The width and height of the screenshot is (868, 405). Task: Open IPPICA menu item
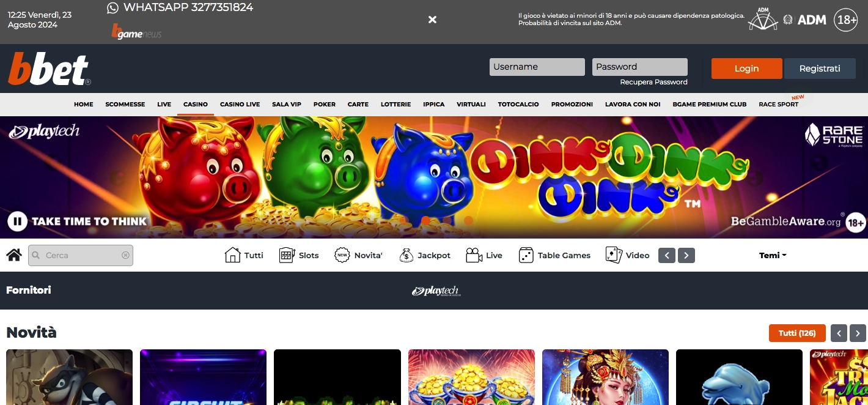click(x=434, y=105)
